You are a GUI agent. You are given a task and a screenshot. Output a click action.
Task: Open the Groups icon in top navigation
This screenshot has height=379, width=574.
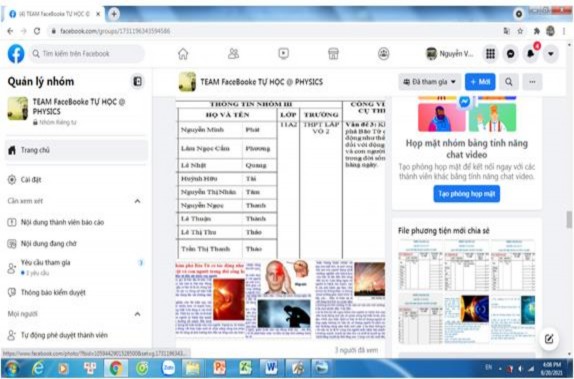pyautogui.click(x=383, y=54)
